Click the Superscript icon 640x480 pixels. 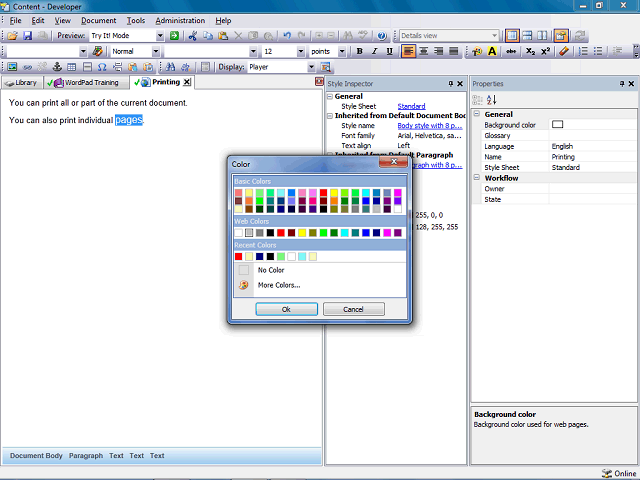click(x=545, y=51)
